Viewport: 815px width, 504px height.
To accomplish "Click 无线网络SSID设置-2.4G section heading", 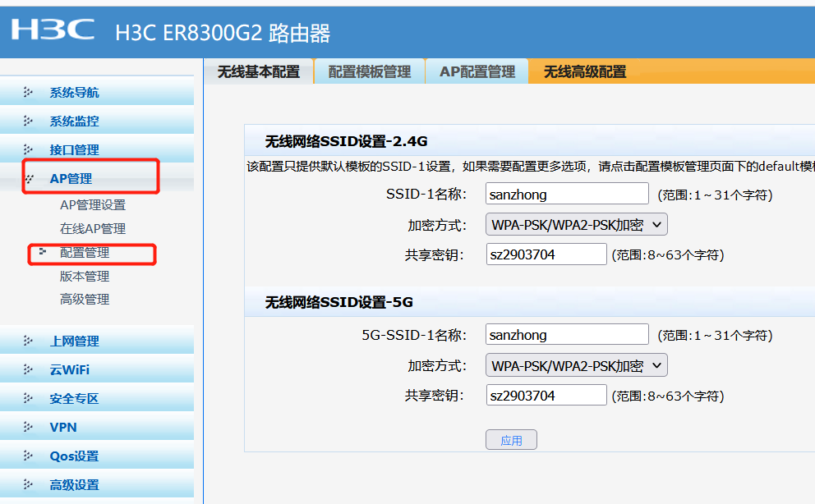I will (x=346, y=141).
